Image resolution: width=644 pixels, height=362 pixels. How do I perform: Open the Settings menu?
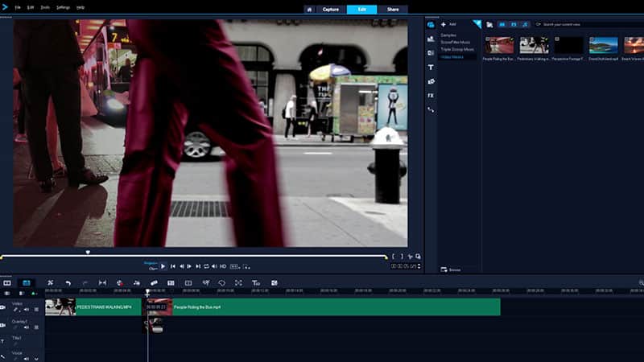coord(63,6)
